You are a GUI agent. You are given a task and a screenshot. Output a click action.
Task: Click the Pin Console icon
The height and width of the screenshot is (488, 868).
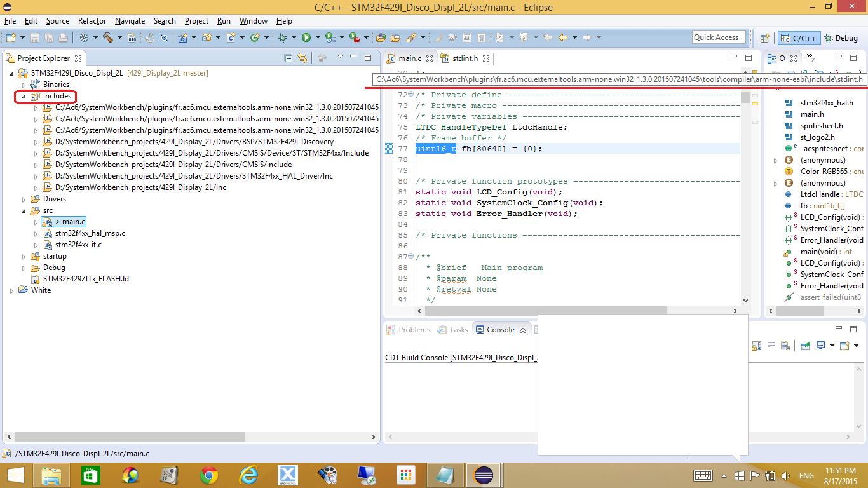[806, 346]
